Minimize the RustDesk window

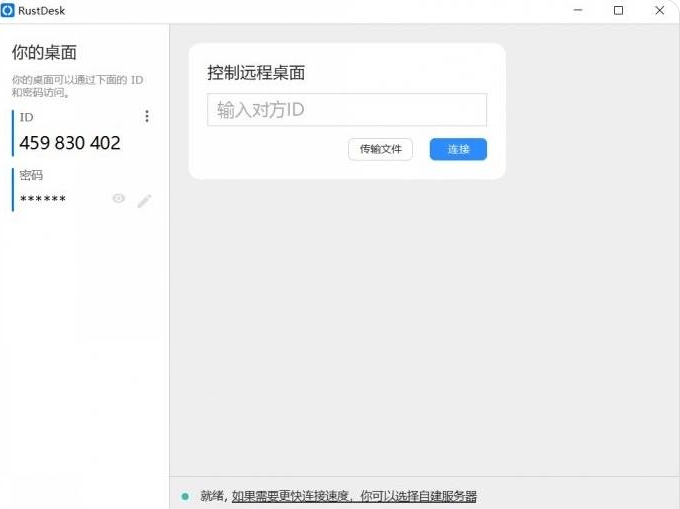point(578,10)
